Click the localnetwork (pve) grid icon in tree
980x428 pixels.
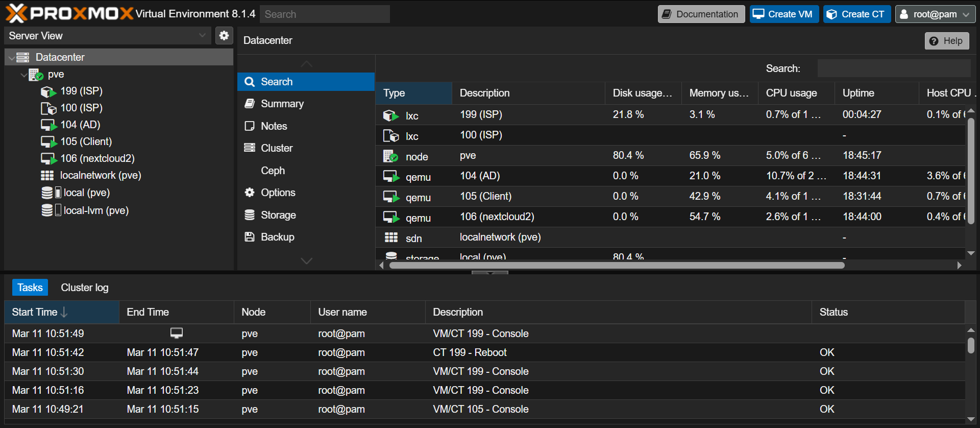click(x=47, y=176)
